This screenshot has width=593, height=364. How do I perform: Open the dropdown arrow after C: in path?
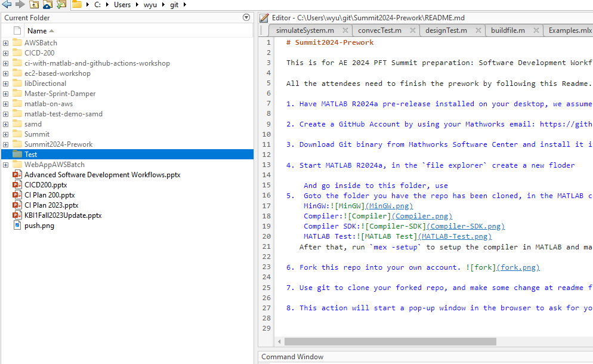click(107, 5)
